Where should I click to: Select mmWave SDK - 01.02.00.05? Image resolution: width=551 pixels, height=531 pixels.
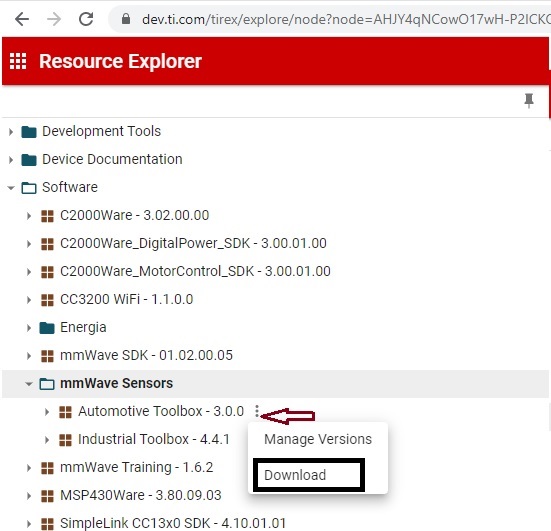pyautogui.click(x=147, y=355)
